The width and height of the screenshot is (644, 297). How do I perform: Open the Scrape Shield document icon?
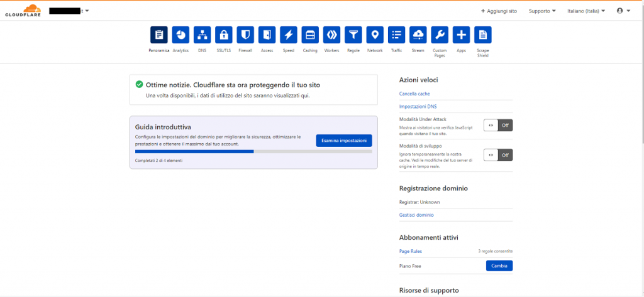pyautogui.click(x=483, y=35)
